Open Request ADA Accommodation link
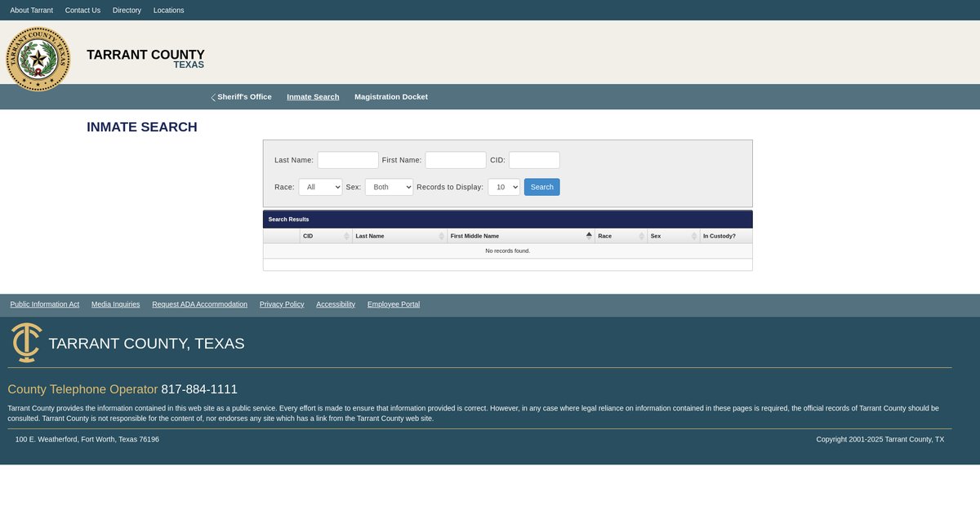The width and height of the screenshot is (980, 506). coord(199,304)
